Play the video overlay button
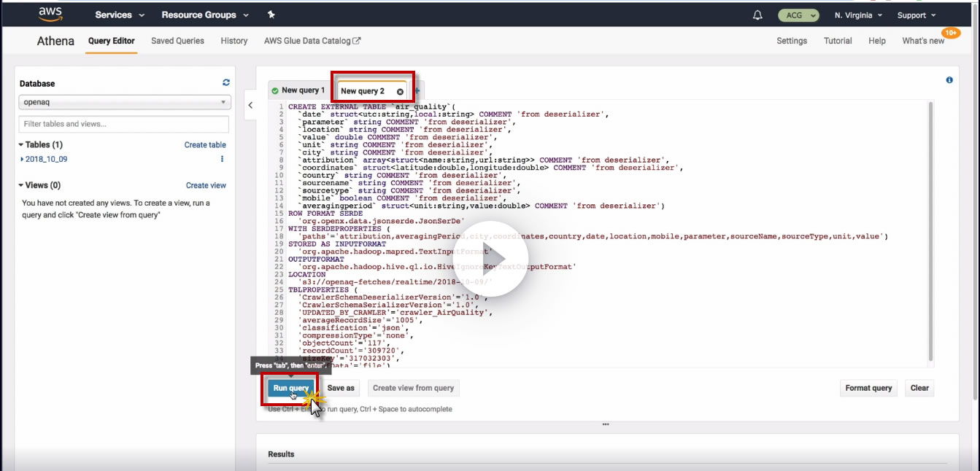 coord(490,258)
